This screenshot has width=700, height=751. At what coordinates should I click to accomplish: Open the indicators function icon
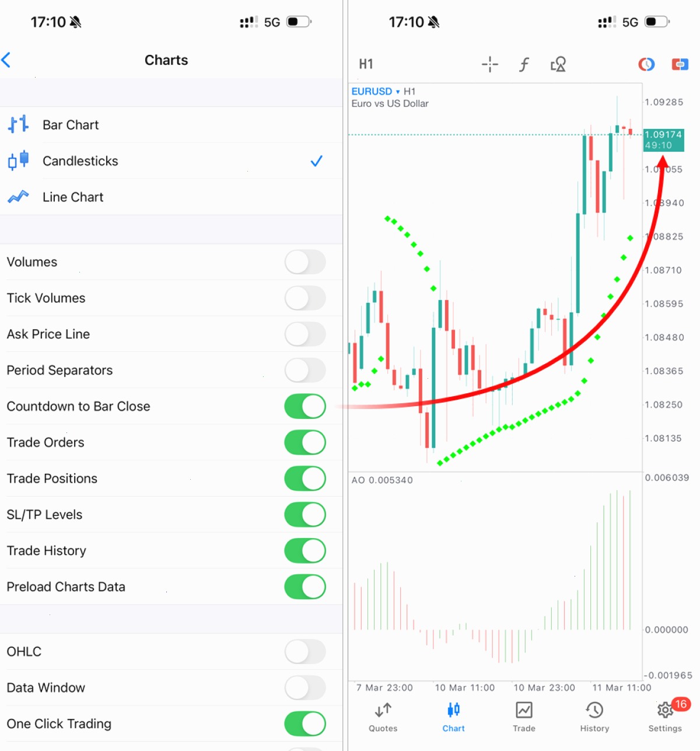pyautogui.click(x=524, y=64)
